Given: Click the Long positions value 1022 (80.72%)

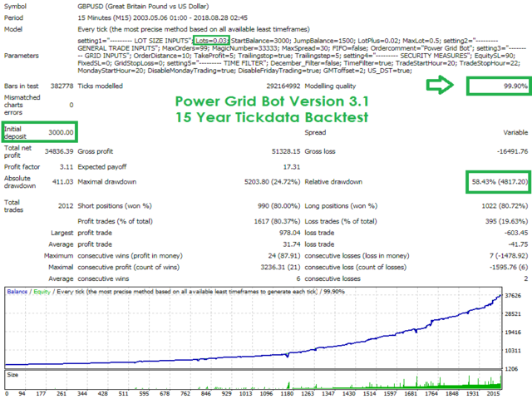Looking at the screenshot, I should (x=505, y=206).
